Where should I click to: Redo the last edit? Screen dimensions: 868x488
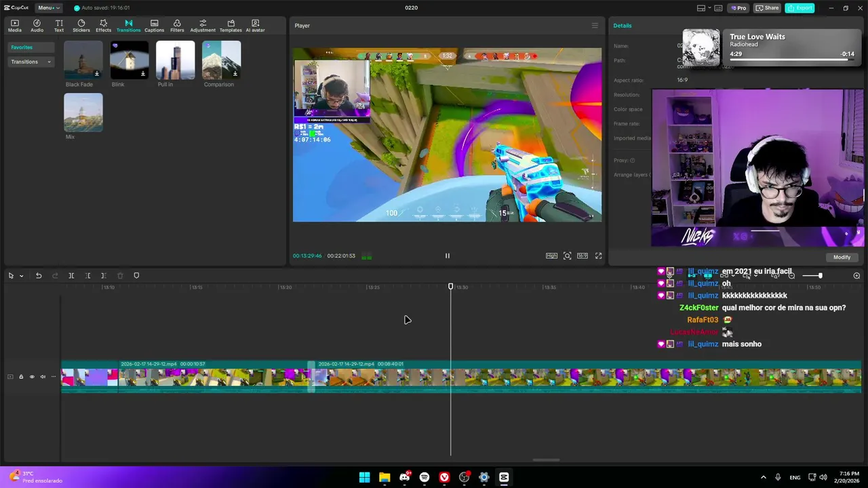coord(55,275)
